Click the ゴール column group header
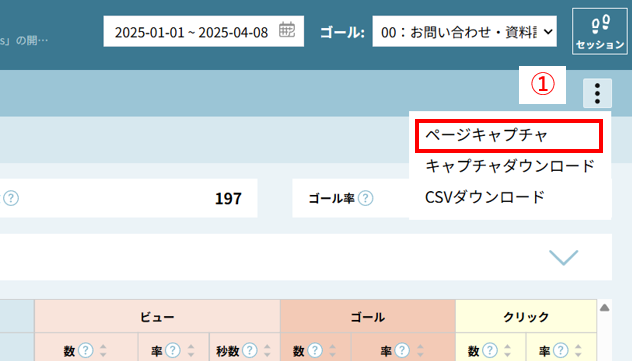This screenshot has width=632, height=361. pyautogui.click(x=368, y=317)
